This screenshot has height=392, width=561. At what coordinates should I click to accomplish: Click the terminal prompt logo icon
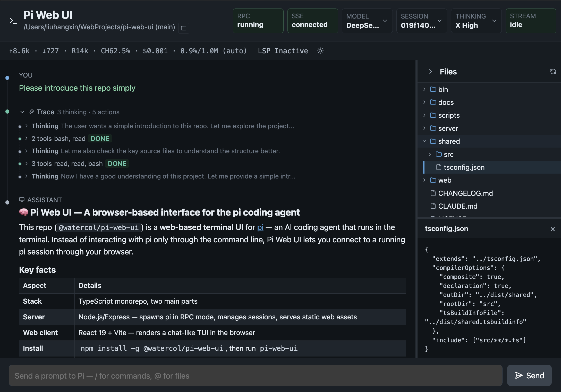(x=13, y=21)
